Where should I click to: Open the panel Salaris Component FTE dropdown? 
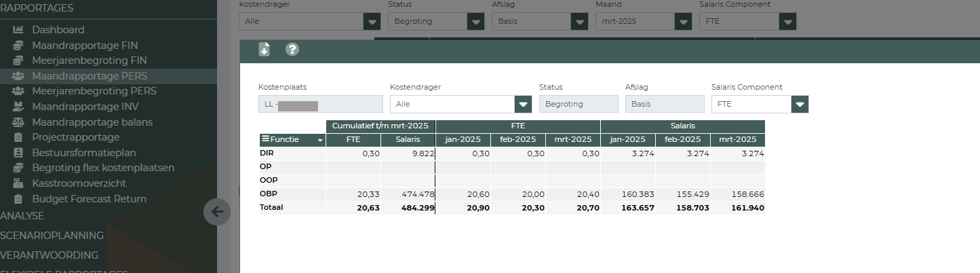point(800,105)
